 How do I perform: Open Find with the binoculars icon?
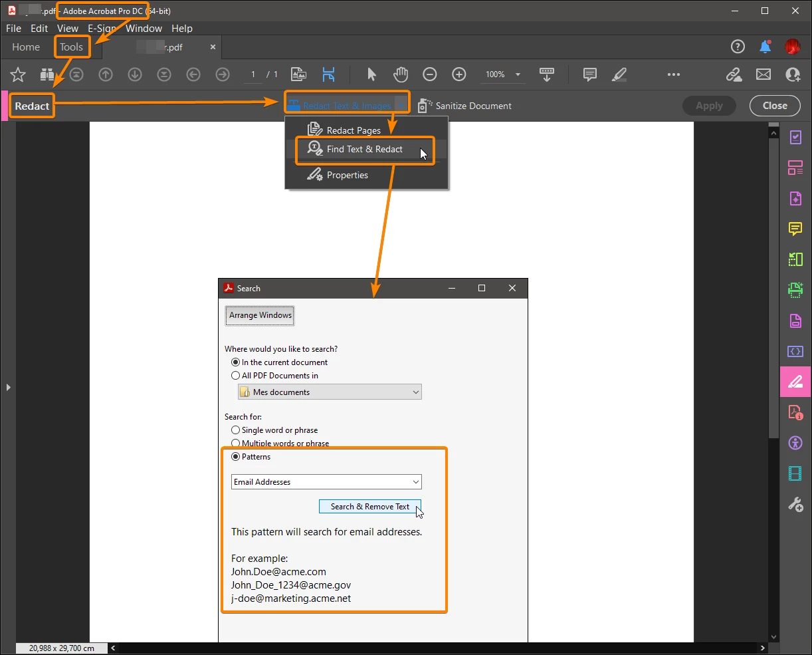click(47, 74)
